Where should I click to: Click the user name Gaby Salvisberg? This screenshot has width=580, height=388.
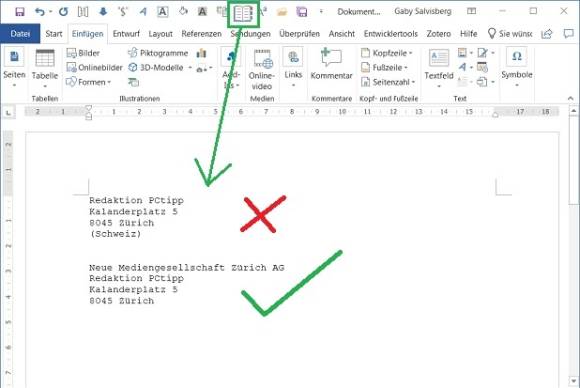tap(423, 11)
